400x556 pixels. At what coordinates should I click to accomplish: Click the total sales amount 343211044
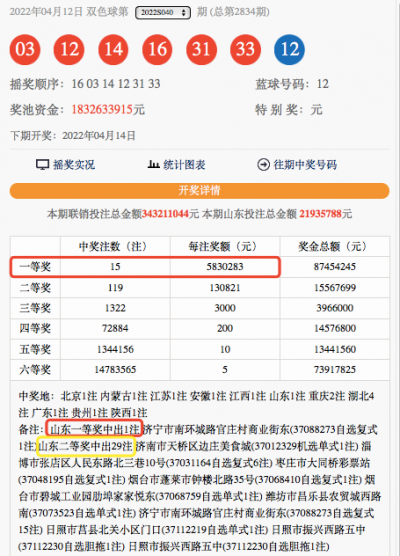(165, 214)
